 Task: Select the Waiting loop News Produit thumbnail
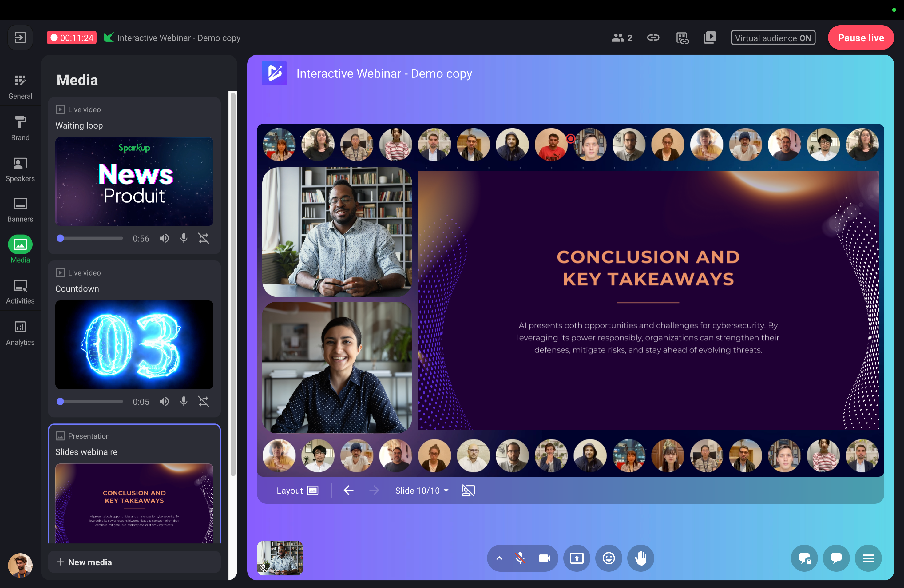click(x=134, y=181)
